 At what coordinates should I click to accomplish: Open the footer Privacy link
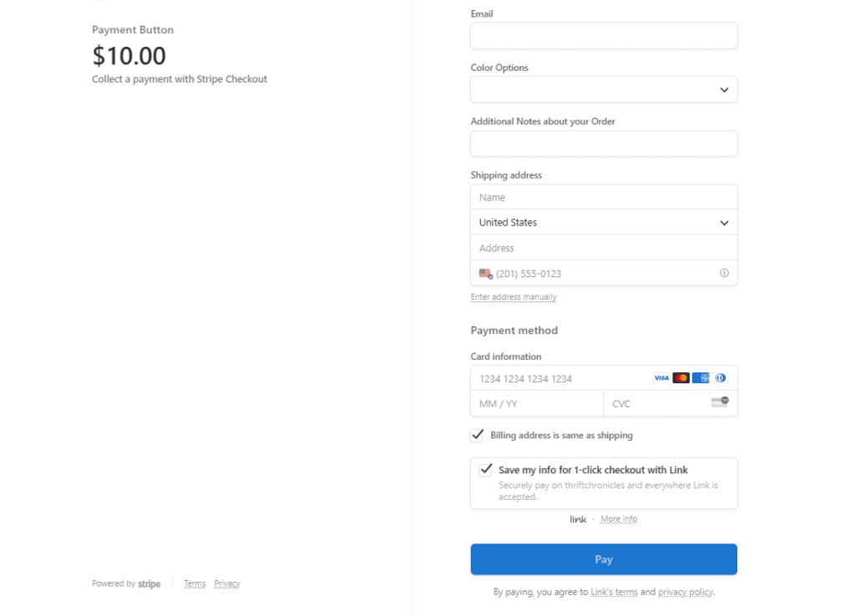(x=227, y=584)
